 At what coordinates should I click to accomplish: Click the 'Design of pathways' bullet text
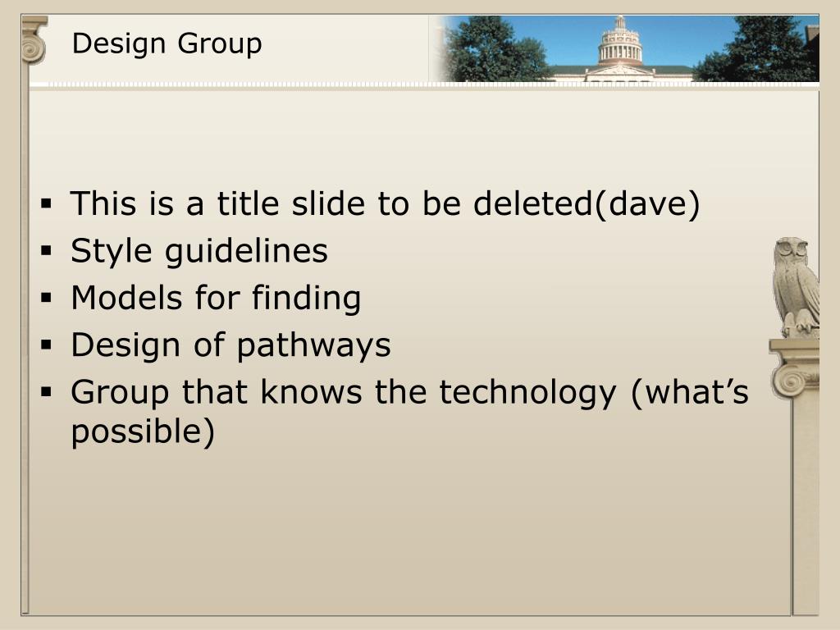(x=231, y=345)
